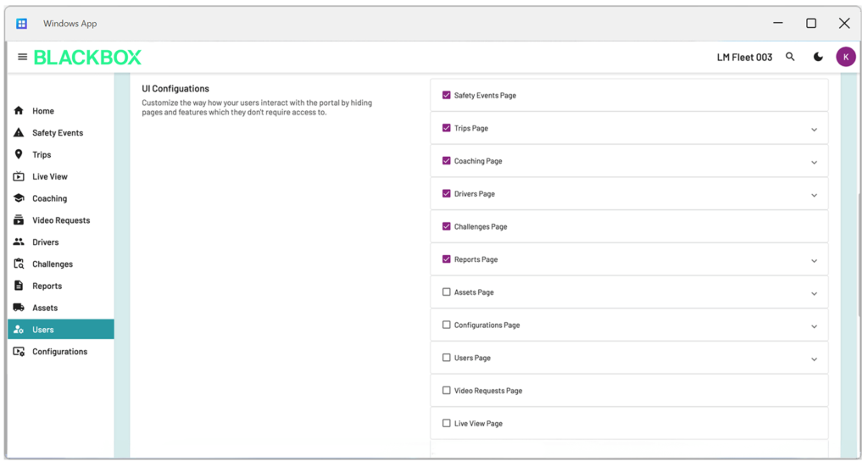Expand the Configurations Page chevron

click(x=814, y=326)
